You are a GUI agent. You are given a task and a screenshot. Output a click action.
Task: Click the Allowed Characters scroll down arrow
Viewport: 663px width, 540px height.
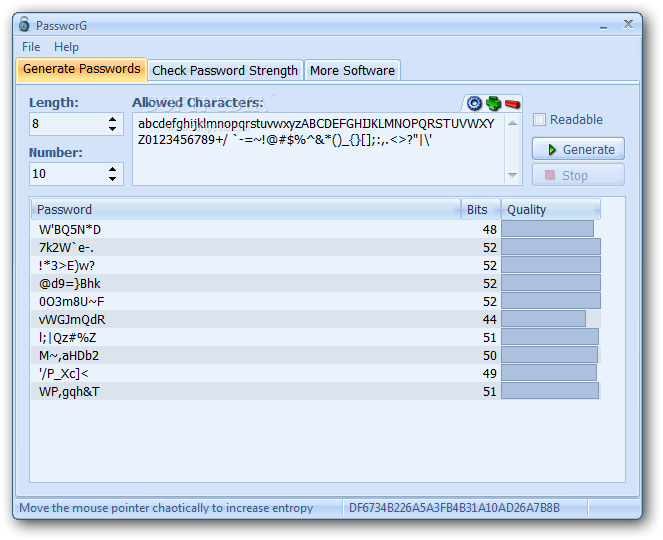pyautogui.click(x=512, y=175)
